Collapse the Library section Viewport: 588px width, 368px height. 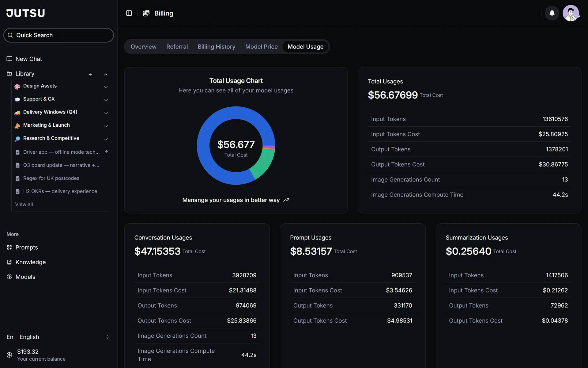point(106,75)
